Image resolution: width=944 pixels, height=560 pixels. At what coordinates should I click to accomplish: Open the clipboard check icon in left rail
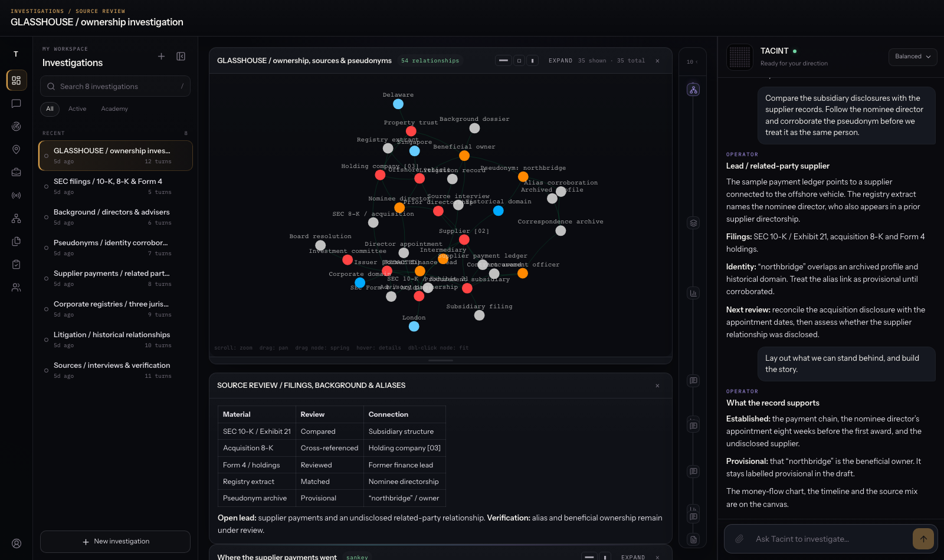click(x=17, y=265)
